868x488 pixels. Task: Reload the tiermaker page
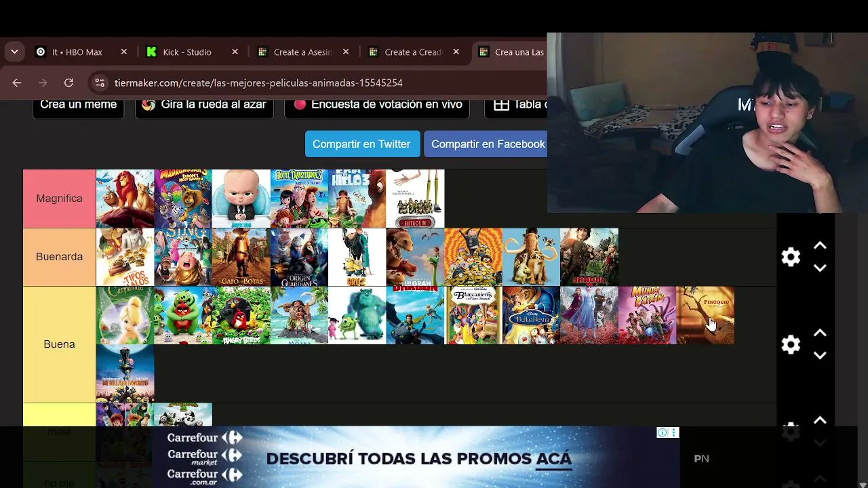click(68, 83)
